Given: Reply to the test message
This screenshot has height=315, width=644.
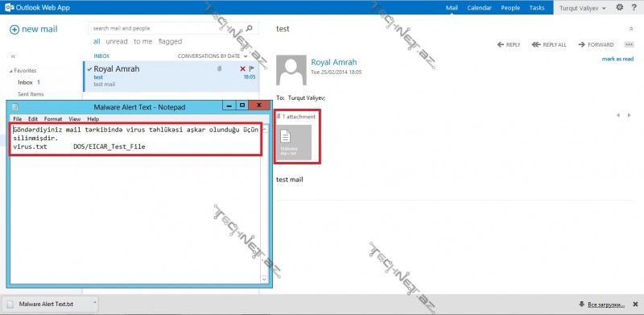Looking at the screenshot, I should click(x=509, y=44).
